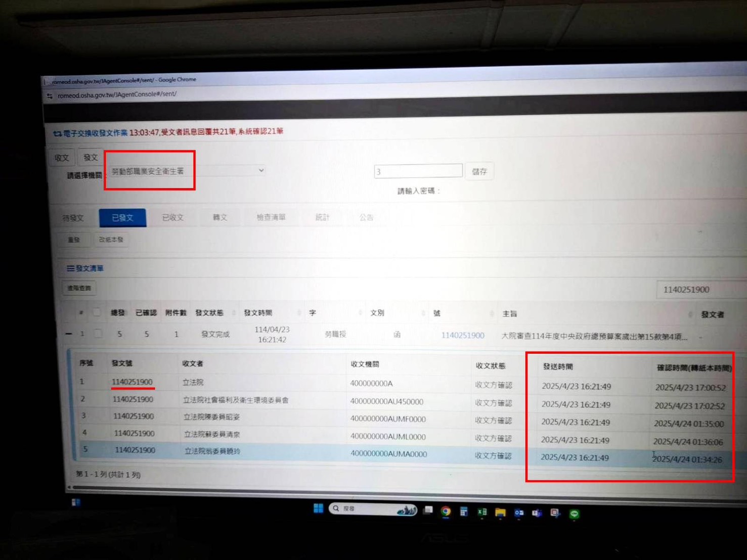Open the 檢查清單 tab
The height and width of the screenshot is (560, 747).
[x=271, y=217]
